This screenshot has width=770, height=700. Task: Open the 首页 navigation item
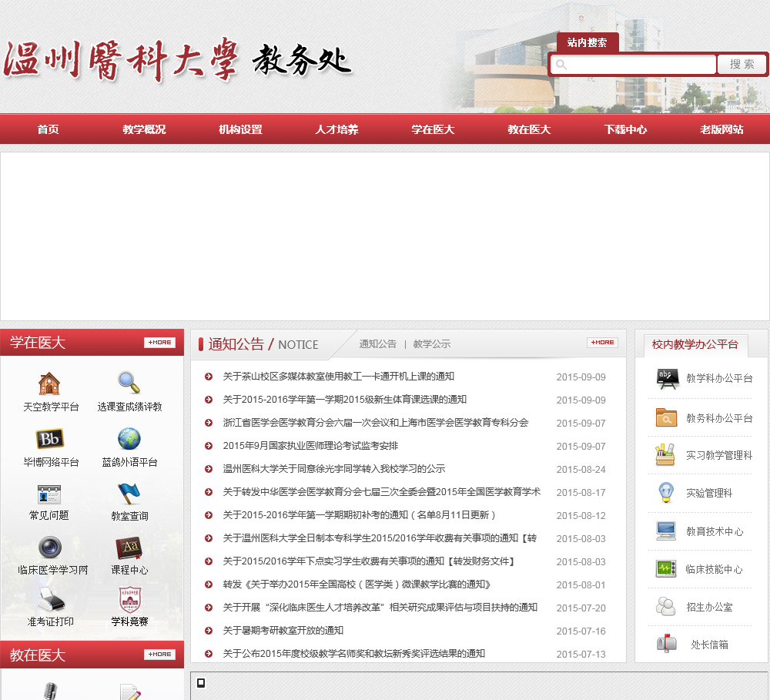(x=48, y=129)
